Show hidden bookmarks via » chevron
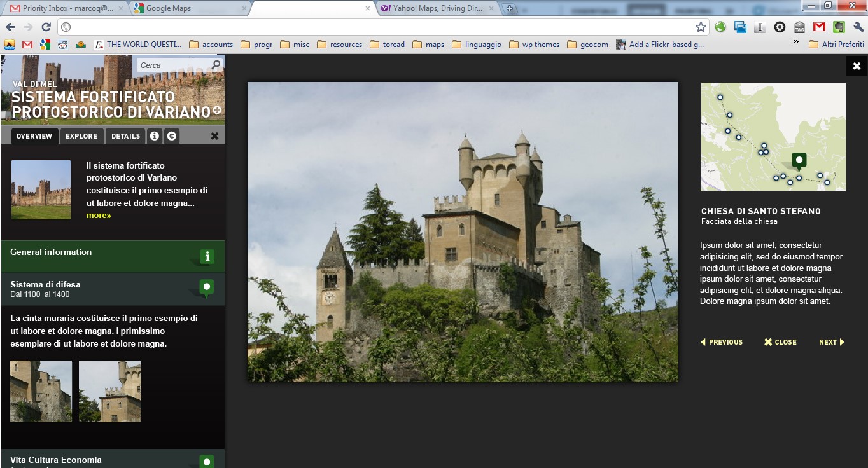This screenshot has width=868, height=468. (795, 43)
